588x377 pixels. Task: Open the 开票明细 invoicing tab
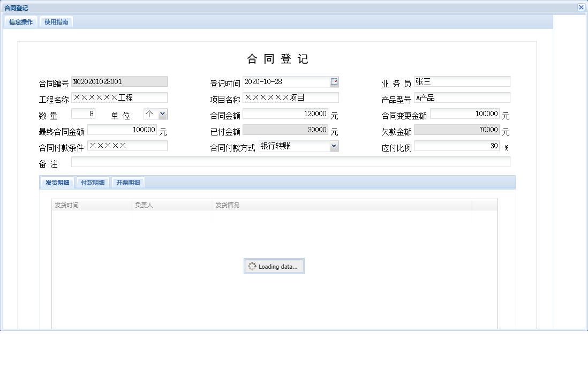(127, 182)
